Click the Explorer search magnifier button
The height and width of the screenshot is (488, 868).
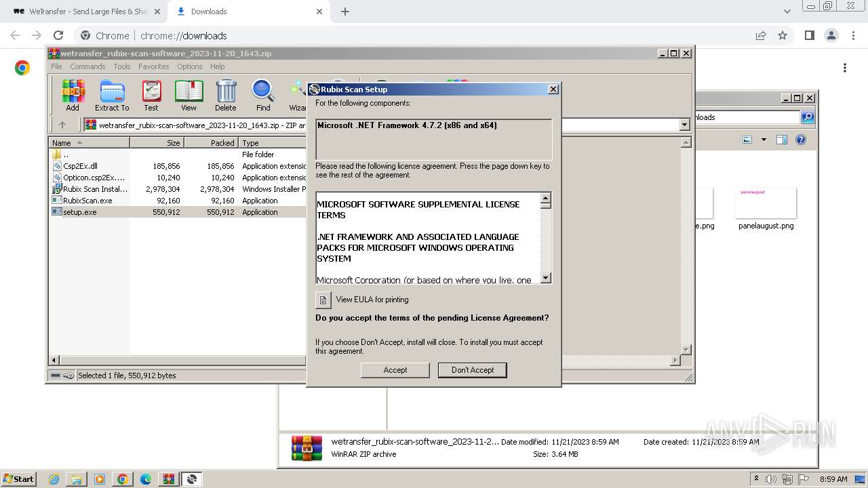point(808,117)
